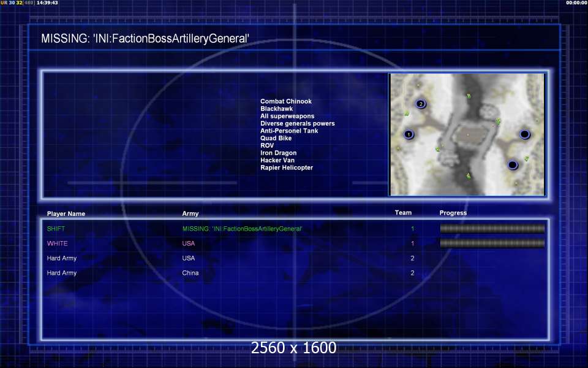Click the upper unnumbered start marker on map's right side
The width and height of the screenshot is (588, 368).
[524, 134]
